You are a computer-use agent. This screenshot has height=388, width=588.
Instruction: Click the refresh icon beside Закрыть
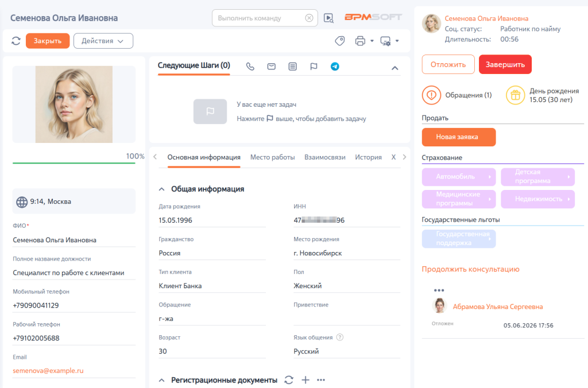pyautogui.click(x=16, y=41)
